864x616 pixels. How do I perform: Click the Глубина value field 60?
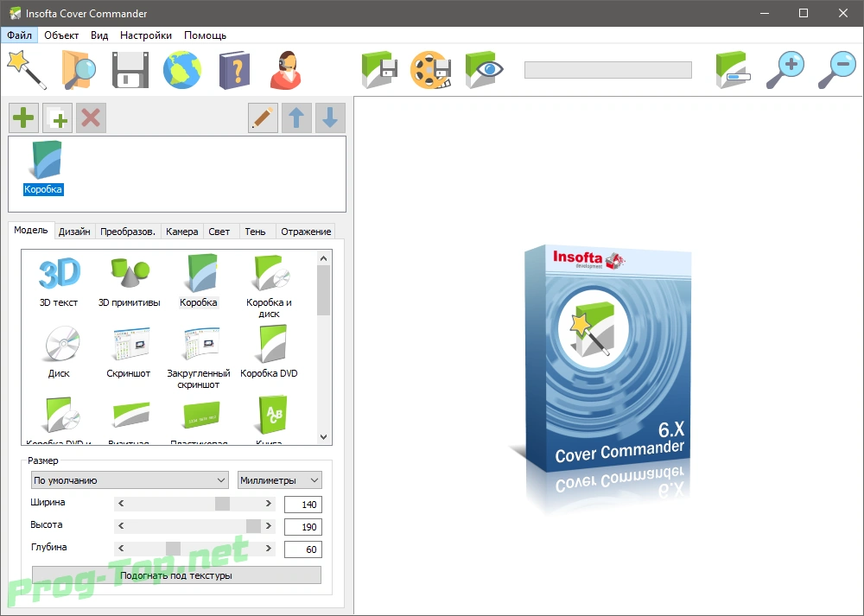coord(303,549)
